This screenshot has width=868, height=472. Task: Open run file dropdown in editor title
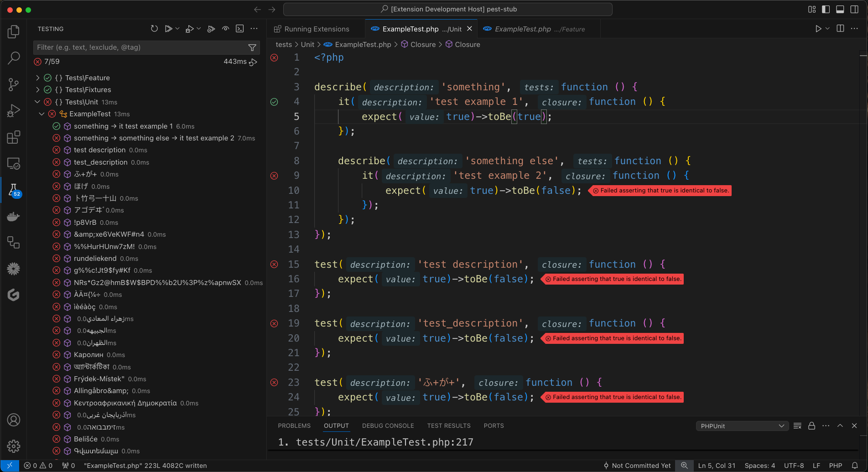(827, 29)
